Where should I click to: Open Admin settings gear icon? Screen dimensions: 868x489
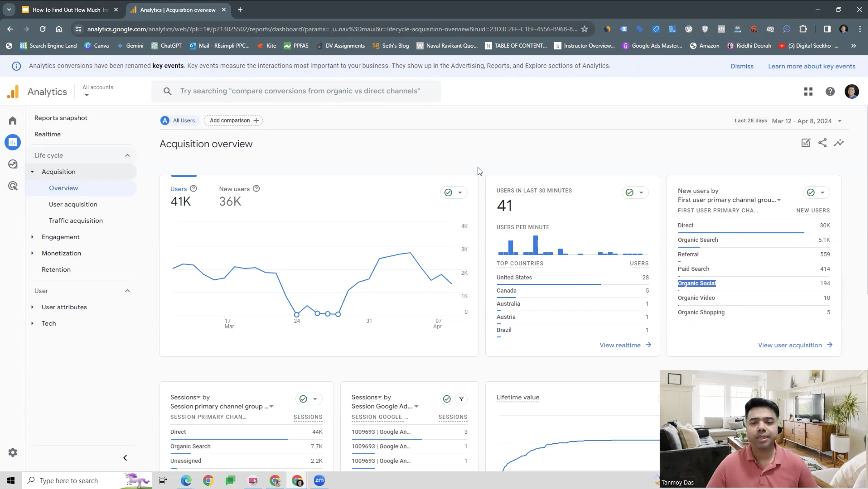coord(13,452)
